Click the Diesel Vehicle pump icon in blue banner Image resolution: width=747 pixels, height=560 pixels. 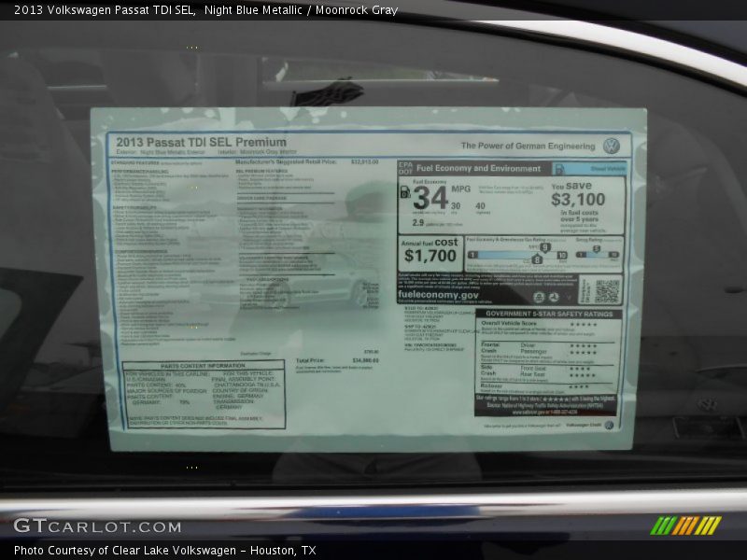point(558,169)
